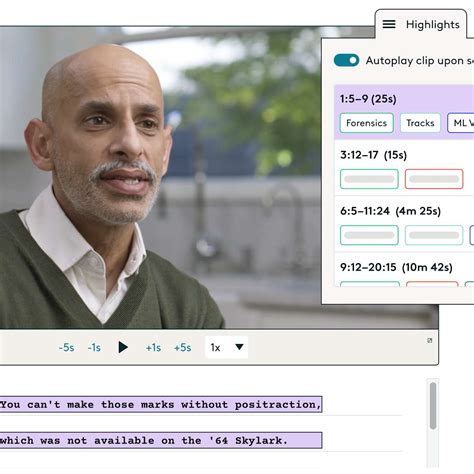474x474 pixels.
Task: Click the transcript line about positraction
Action: 161,404
